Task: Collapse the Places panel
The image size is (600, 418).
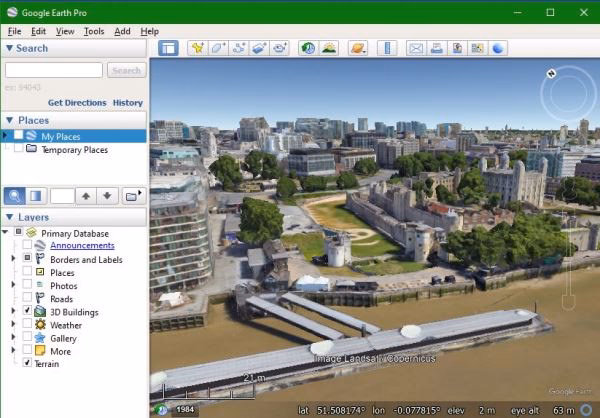Action: [x=9, y=120]
